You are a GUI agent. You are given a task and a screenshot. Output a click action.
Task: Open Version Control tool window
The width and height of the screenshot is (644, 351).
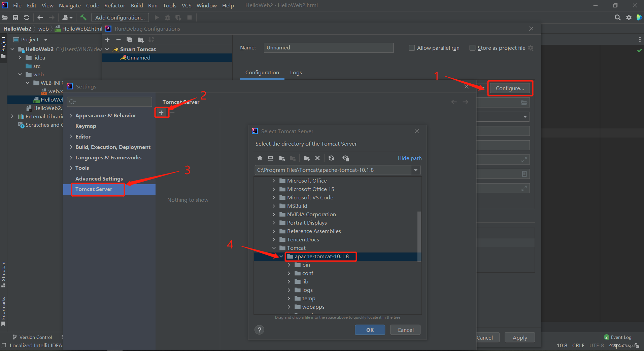click(x=32, y=337)
